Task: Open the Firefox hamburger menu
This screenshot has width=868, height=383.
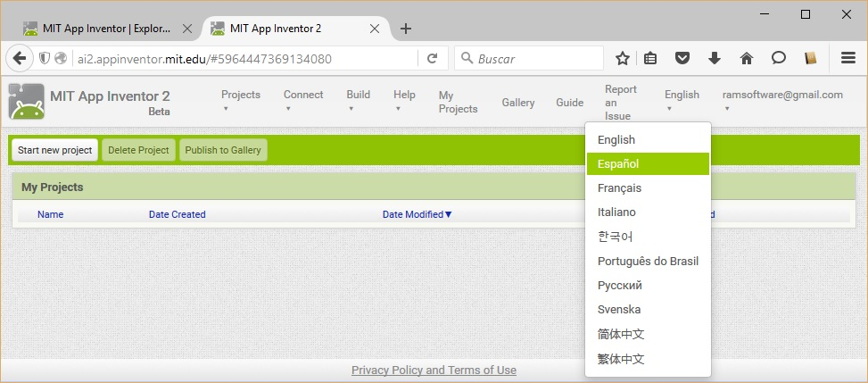Action: coord(848,58)
